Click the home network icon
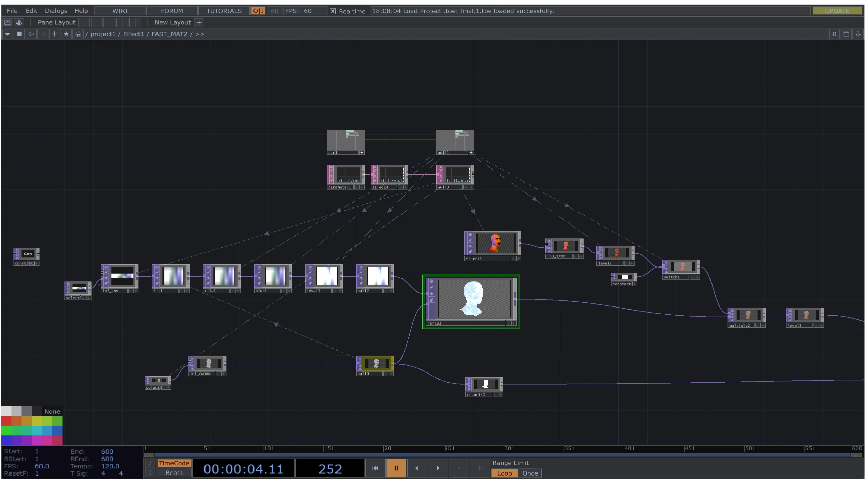The image size is (868, 482). click(78, 34)
